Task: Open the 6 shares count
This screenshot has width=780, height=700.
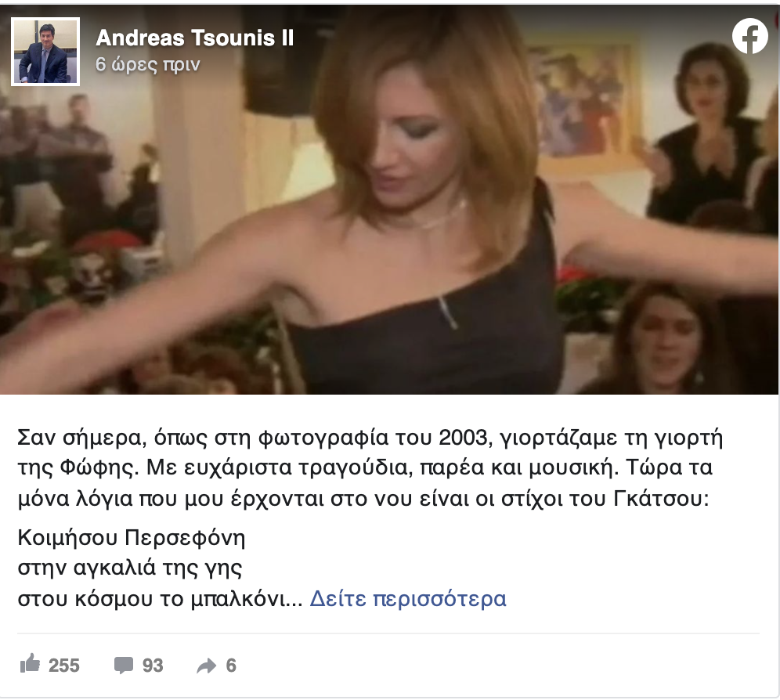Action: click(231, 666)
